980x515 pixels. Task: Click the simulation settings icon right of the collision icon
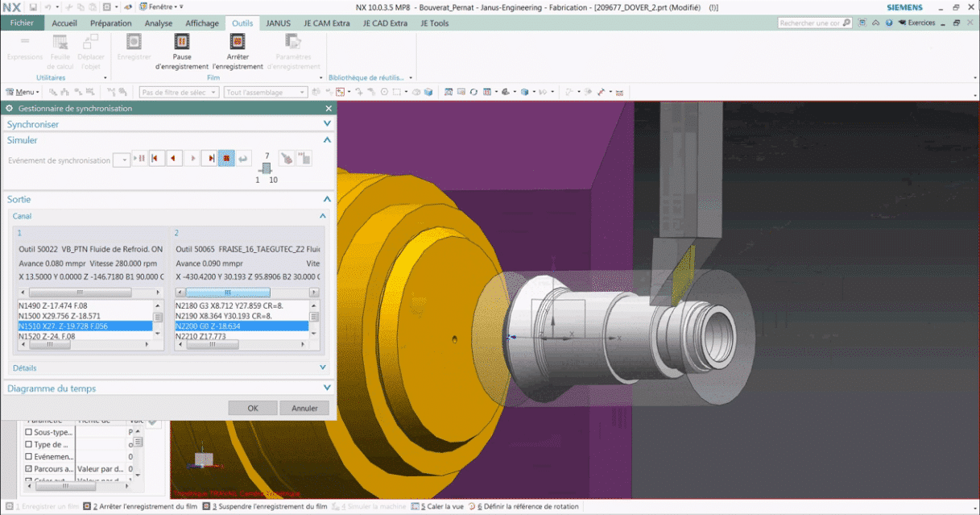(x=304, y=159)
